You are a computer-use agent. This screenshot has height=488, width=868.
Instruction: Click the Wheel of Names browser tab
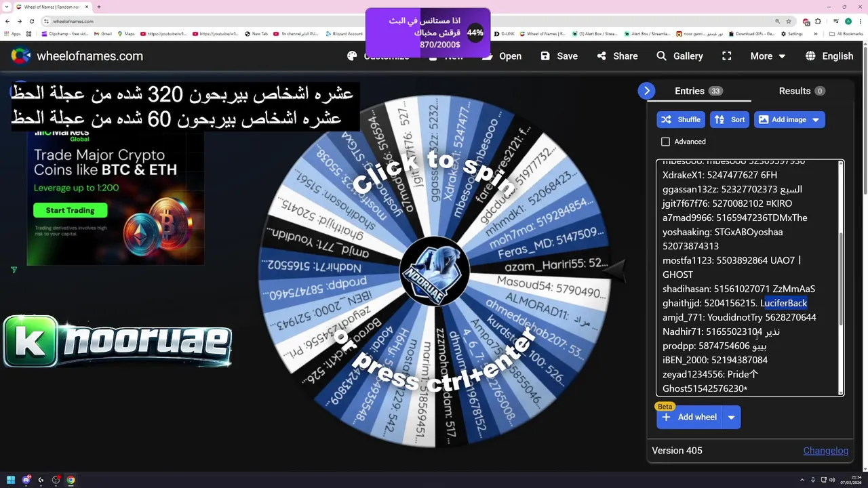(52, 7)
